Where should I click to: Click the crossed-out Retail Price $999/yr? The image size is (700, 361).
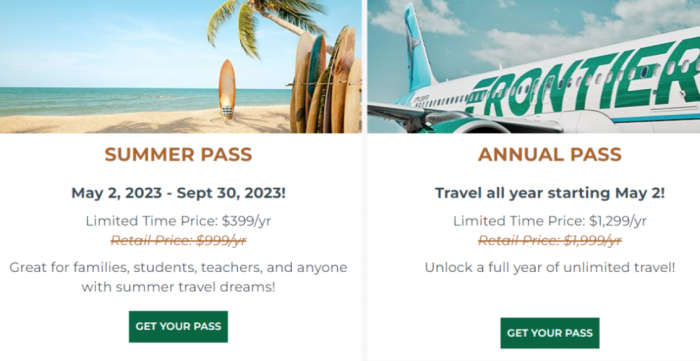[x=178, y=241]
